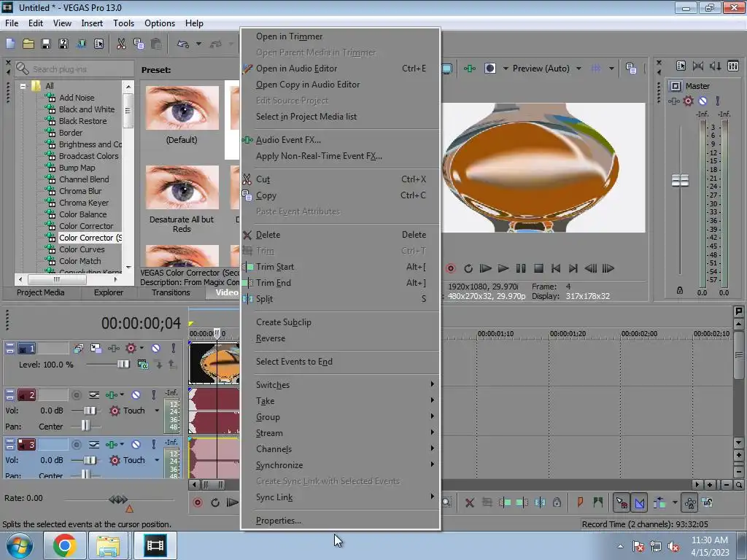Open Track 3 Touch automation dropdown
Viewport: 747px width, 560px height.
click(157, 460)
